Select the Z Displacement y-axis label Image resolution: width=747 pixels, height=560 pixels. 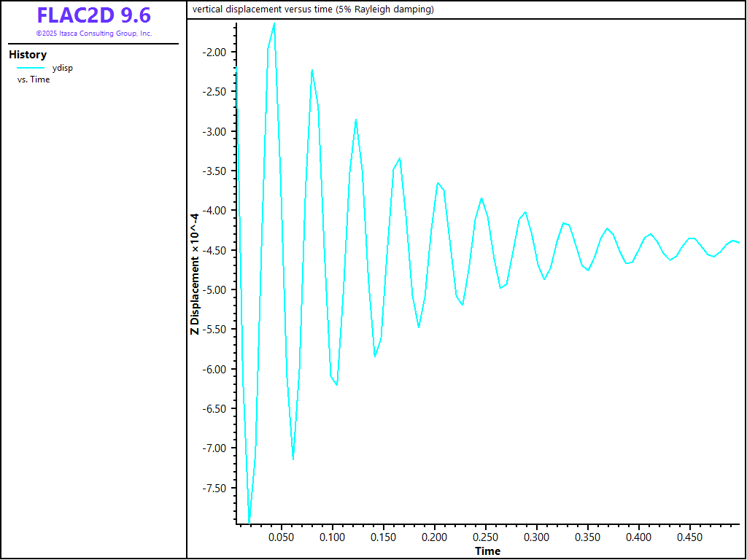pyautogui.click(x=195, y=274)
